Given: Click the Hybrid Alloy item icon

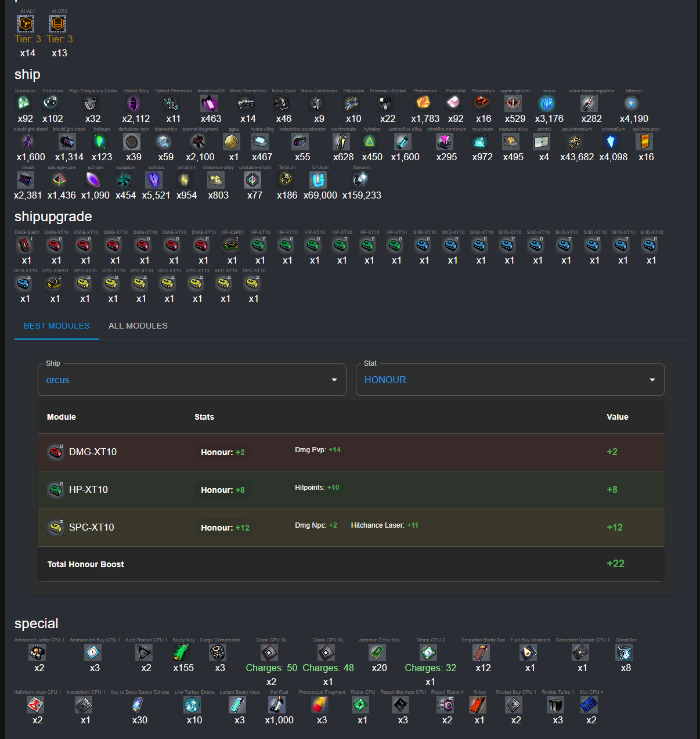Looking at the screenshot, I should click(134, 103).
